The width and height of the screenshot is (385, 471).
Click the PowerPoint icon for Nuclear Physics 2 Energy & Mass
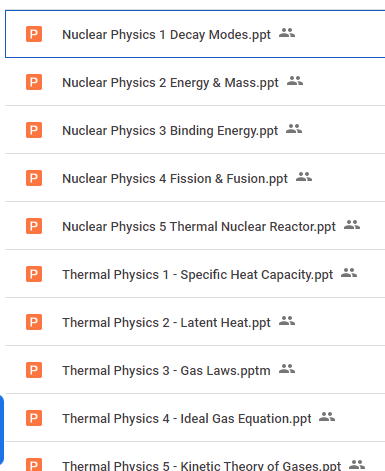34,82
